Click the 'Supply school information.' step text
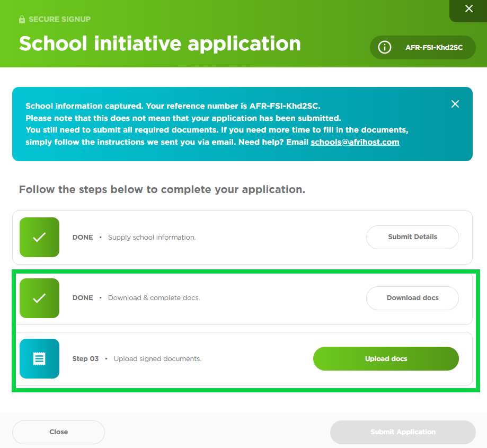Screen dimensions: 487x448 click(152, 238)
